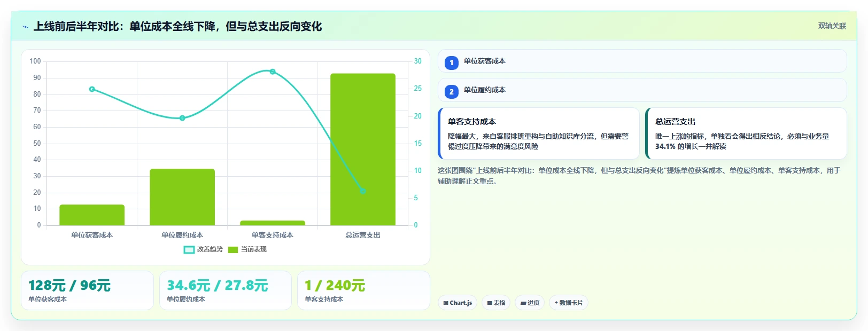Toggle the 改善趋势 legend series
The image size is (868, 331).
point(203,249)
